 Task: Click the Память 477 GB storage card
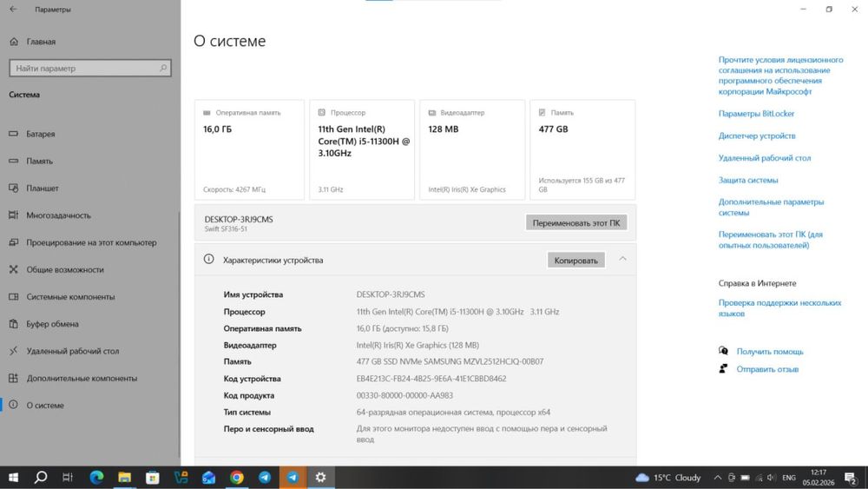tap(582, 149)
